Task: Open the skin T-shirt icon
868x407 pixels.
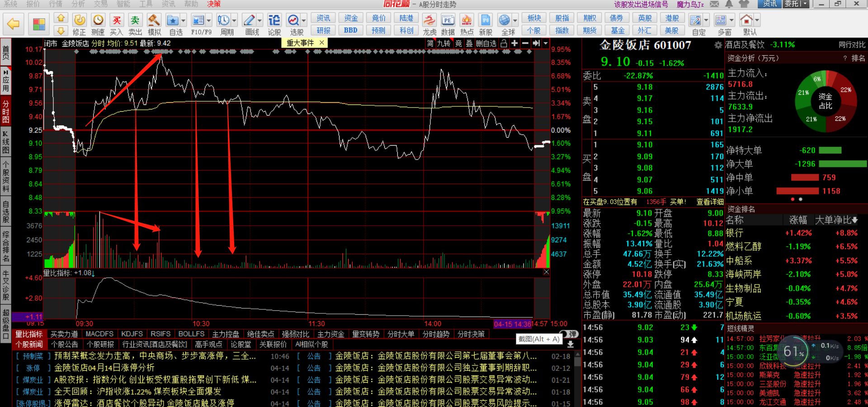Action: click(x=744, y=4)
